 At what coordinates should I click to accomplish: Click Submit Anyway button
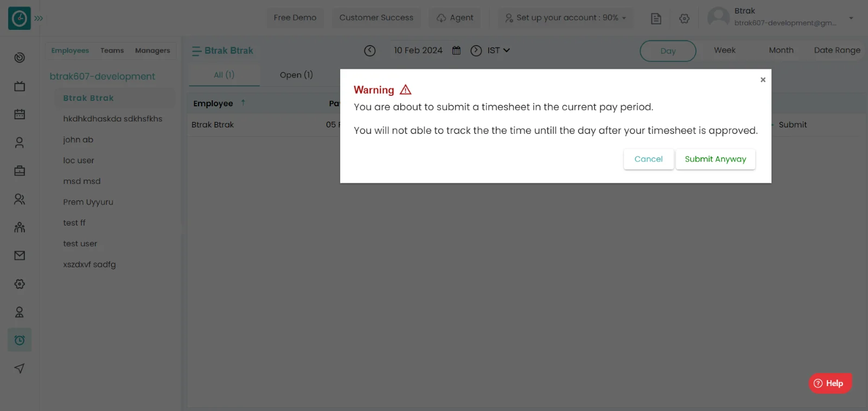[x=715, y=159]
